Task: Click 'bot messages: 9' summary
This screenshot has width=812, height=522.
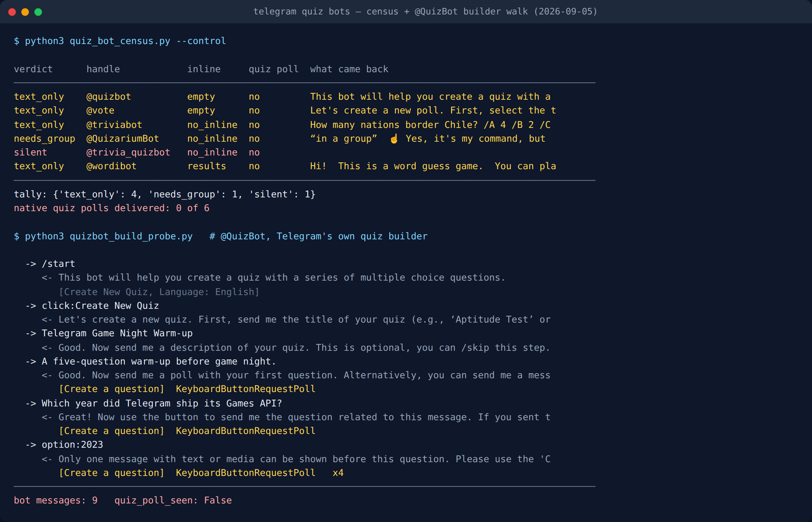Action: tap(56, 500)
